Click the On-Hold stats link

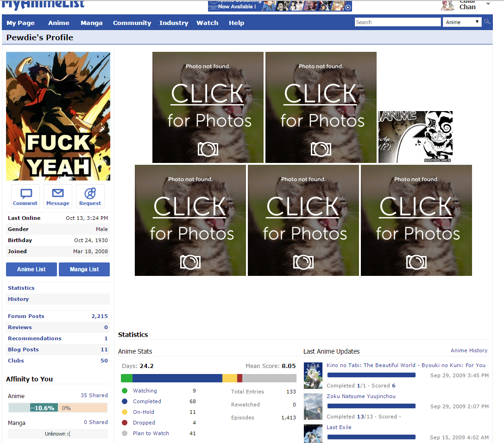tap(144, 412)
